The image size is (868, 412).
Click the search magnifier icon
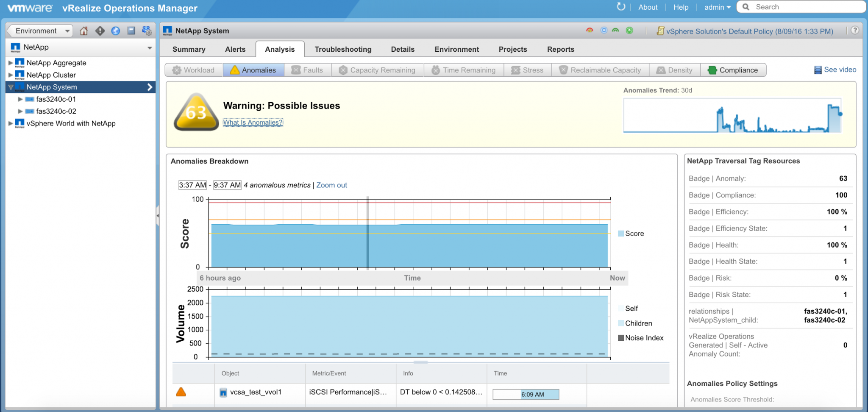click(746, 7)
